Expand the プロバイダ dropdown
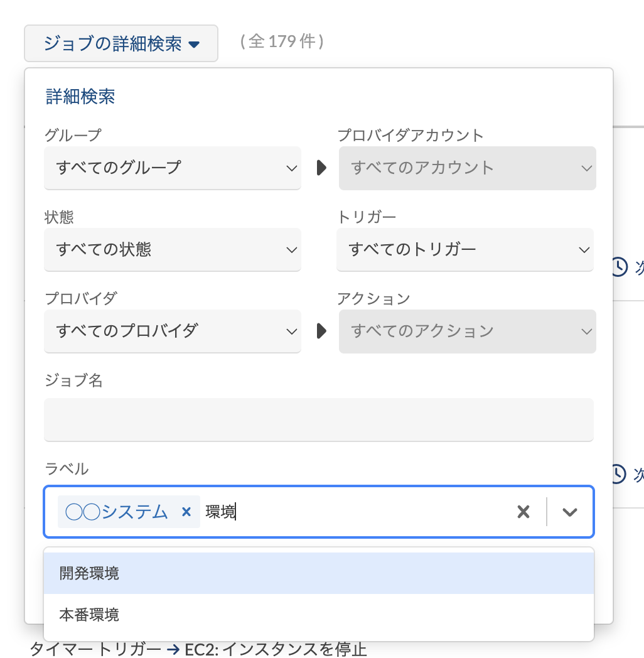Image resolution: width=644 pixels, height=658 pixels. 172,330
